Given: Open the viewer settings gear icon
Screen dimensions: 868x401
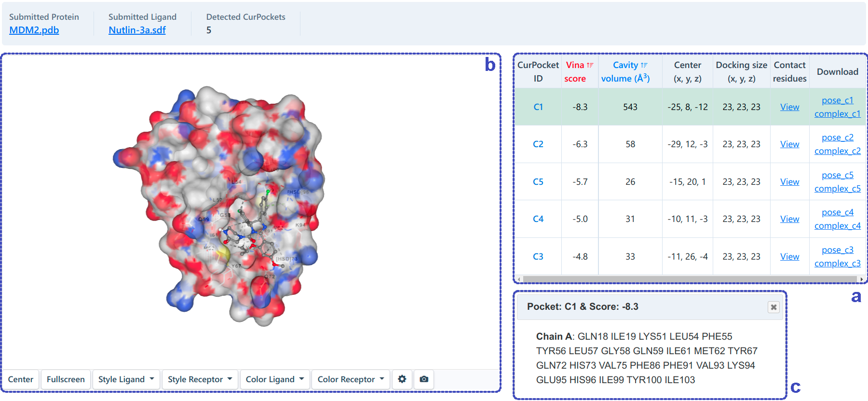Looking at the screenshot, I should pos(402,379).
